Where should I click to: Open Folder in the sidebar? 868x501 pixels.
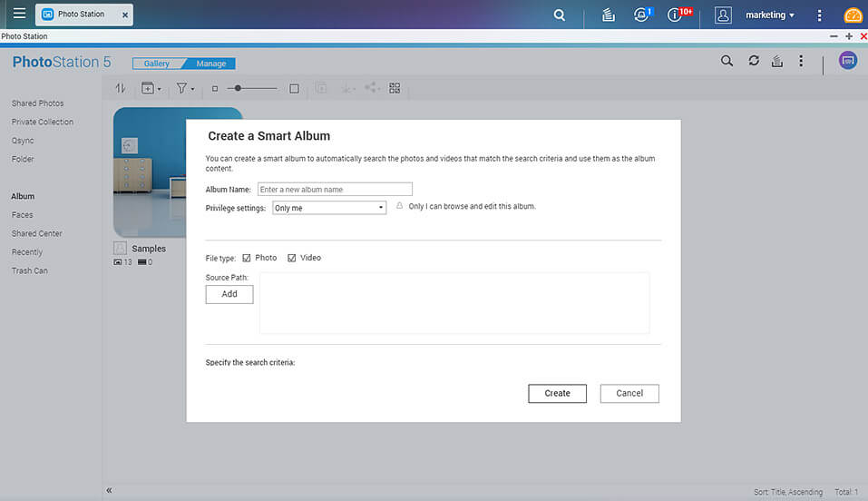tap(23, 159)
